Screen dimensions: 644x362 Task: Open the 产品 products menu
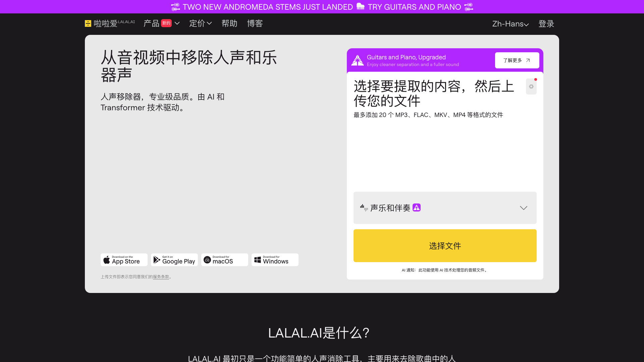coord(162,23)
